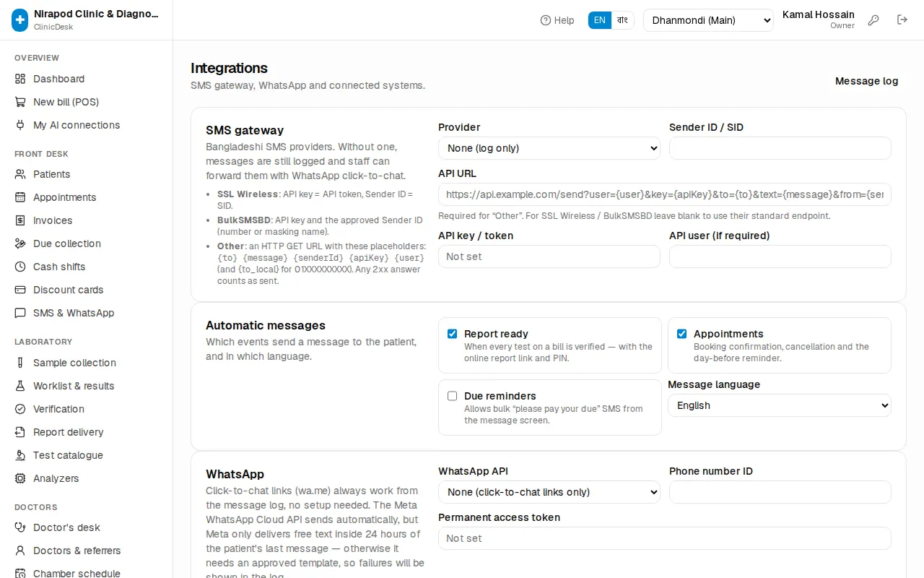The height and width of the screenshot is (578, 924).
Task: Open the Dhanmondi (Main) branch dropdown
Action: click(708, 20)
